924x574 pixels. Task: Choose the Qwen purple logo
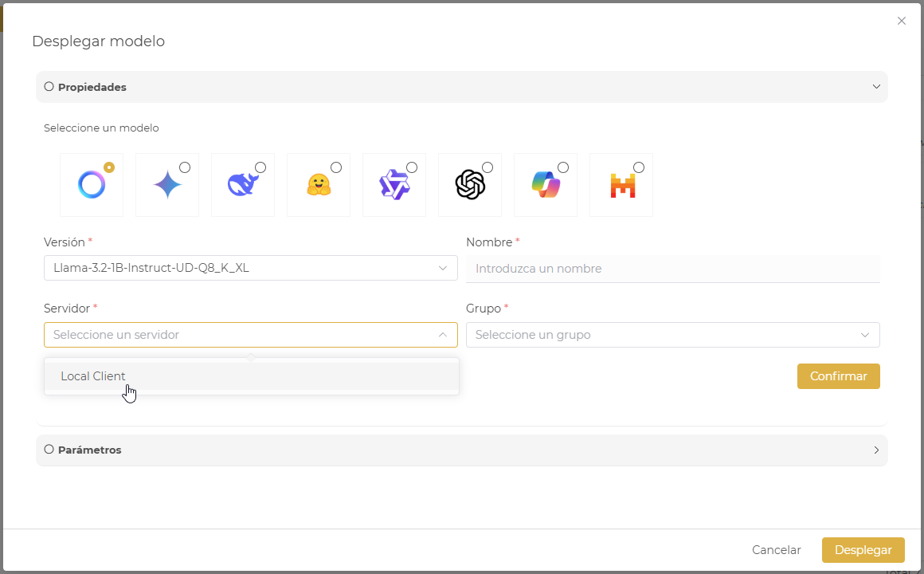pos(393,185)
